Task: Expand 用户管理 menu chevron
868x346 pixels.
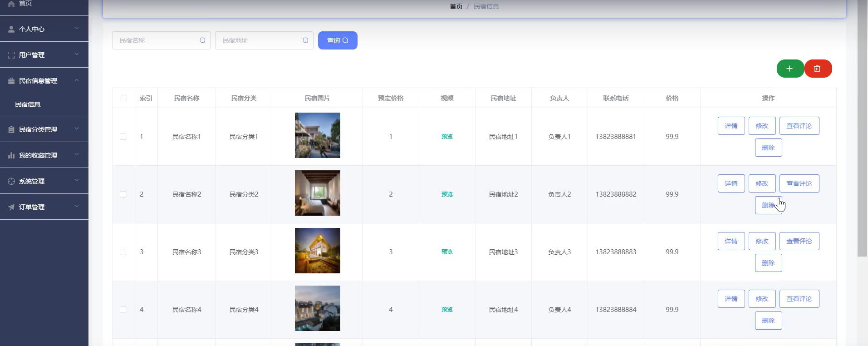Action: point(77,54)
